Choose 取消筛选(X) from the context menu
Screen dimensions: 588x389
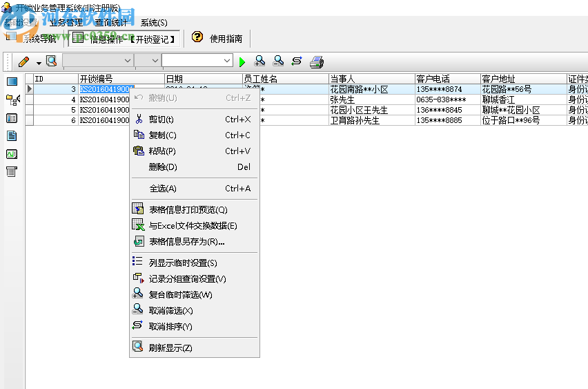tap(195, 310)
